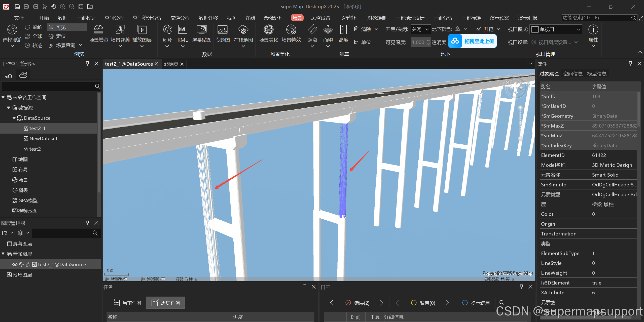
Task: Click the scene zoom slider handle
Action: [520, 123]
